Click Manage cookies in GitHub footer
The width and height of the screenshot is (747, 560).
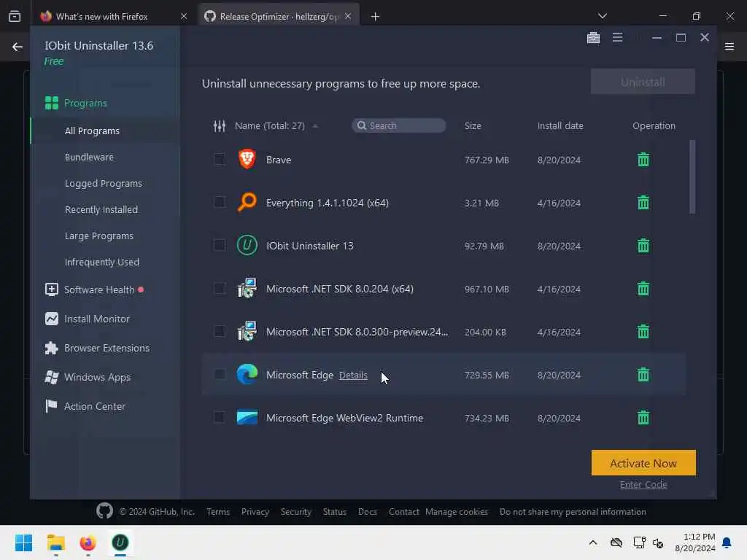(457, 511)
